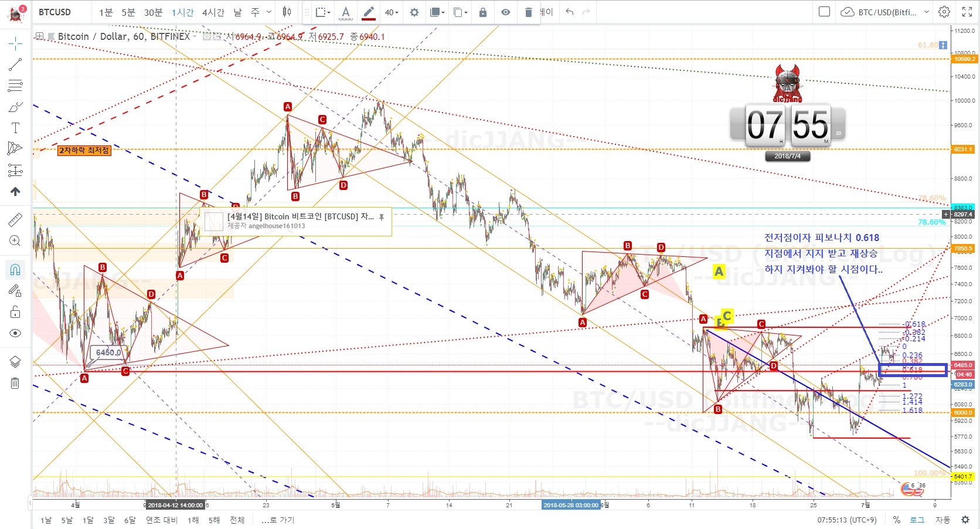Viewport: 980px width, 529px height.
Task: Open the visual order layers dropdown
Action: (x=437, y=12)
